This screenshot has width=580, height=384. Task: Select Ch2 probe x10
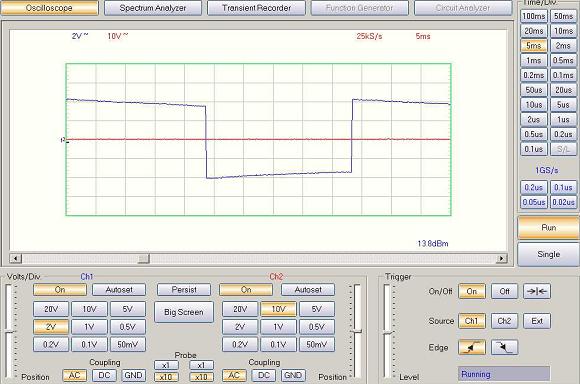(x=202, y=377)
